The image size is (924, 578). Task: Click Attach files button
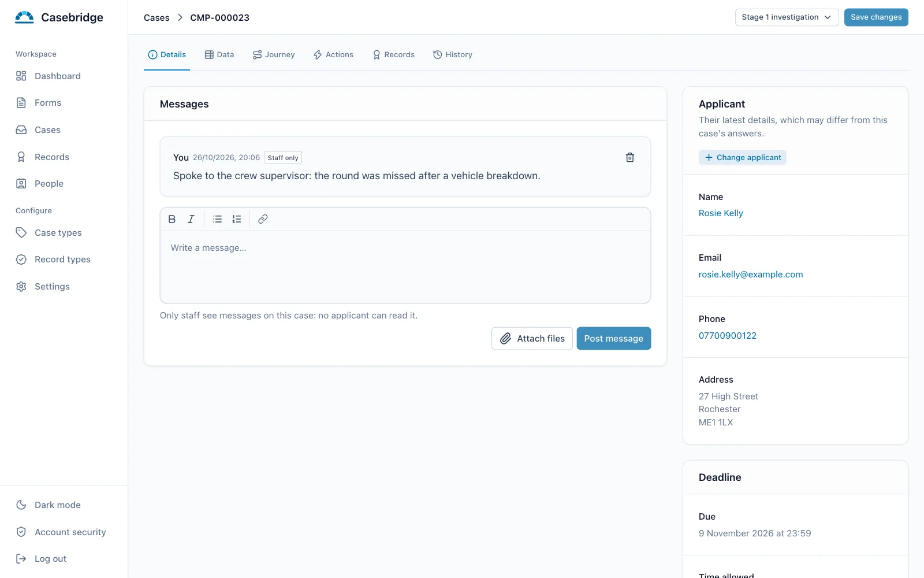532,339
